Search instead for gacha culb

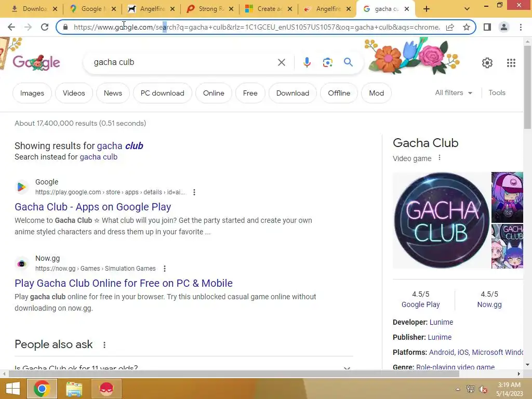[x=98, y=157]
